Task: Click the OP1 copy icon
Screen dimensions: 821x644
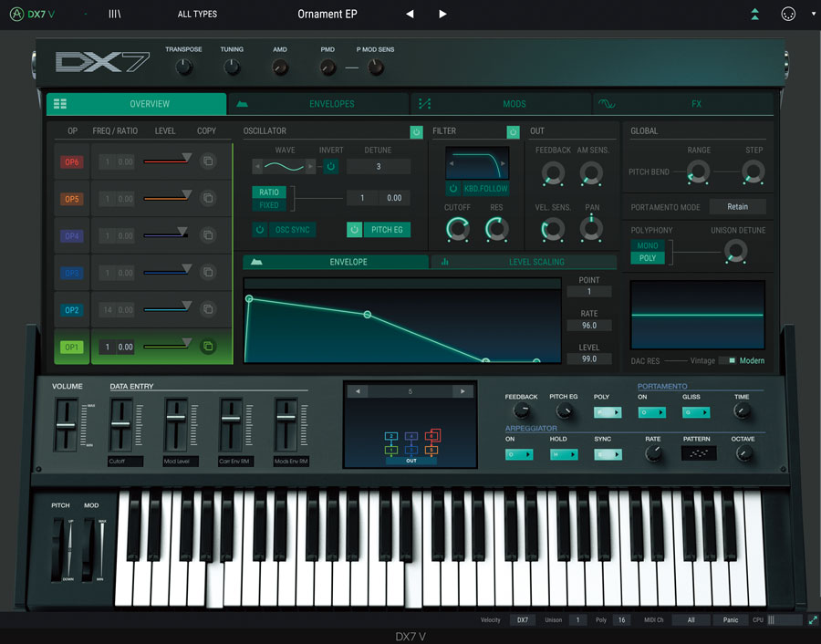Action: [x=208, y=346]
